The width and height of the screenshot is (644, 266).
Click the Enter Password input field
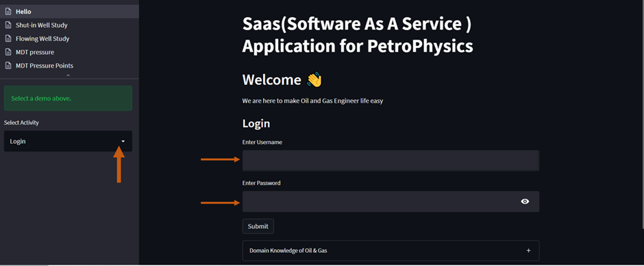click(391, 202)
